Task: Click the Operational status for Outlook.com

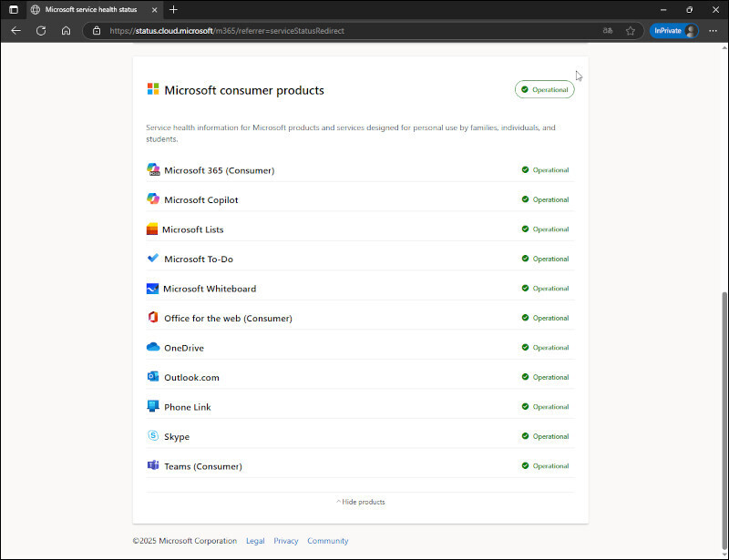Action: click(545, 377)
